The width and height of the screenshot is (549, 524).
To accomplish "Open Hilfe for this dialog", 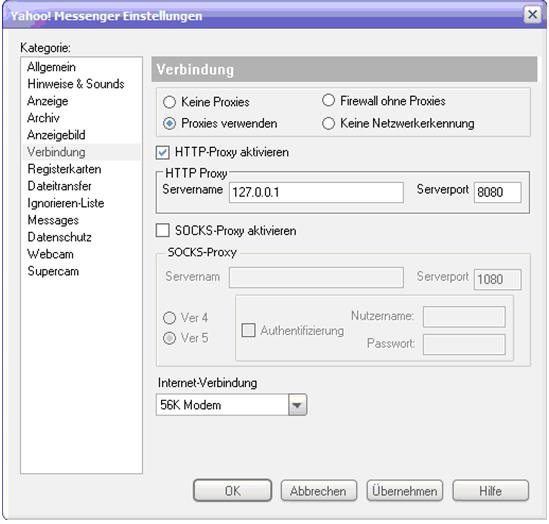I will point(491,491).
